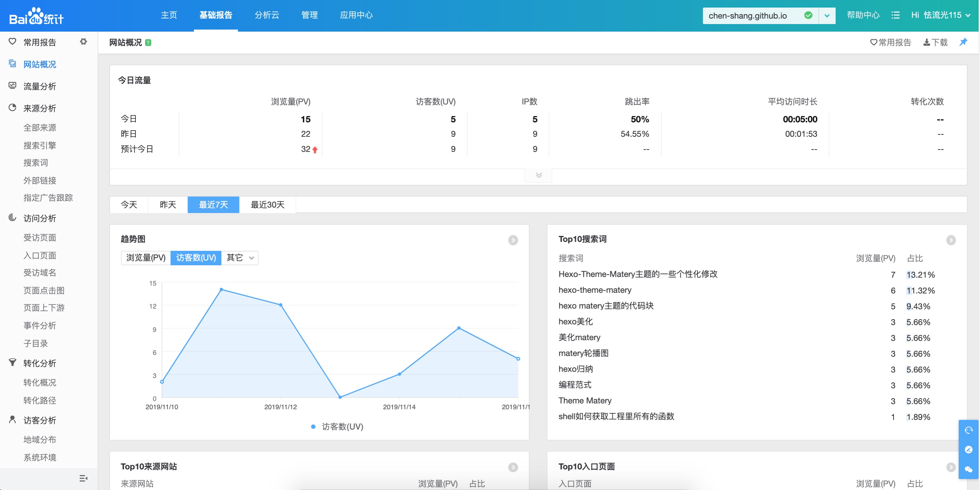Click the green help question mark beside 网站概况
Viewport: 980px width, 490px height.
148,43
